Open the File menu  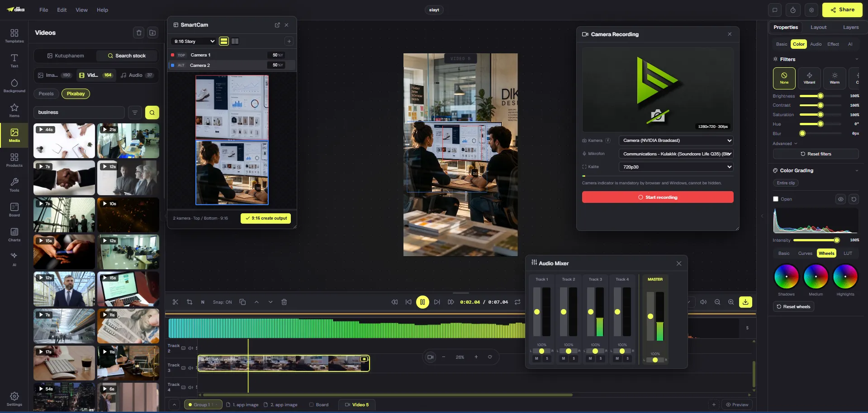click(x=43, y=10)
